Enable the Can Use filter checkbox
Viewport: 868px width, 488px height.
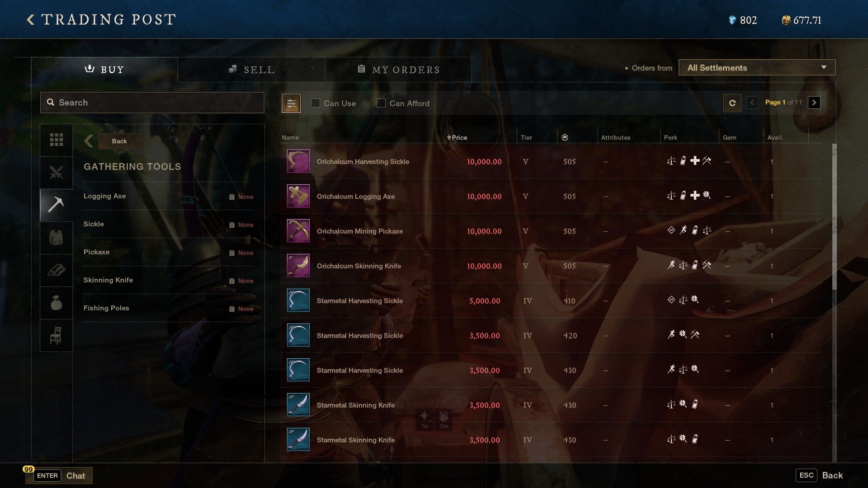[315, 103]
